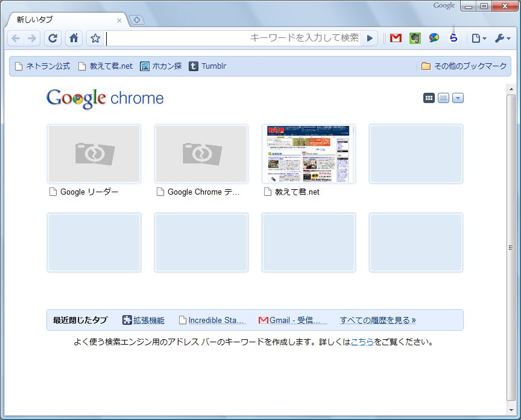521x420 pixels.
Task: Open the home page
Action: click(x=74, y=39)
